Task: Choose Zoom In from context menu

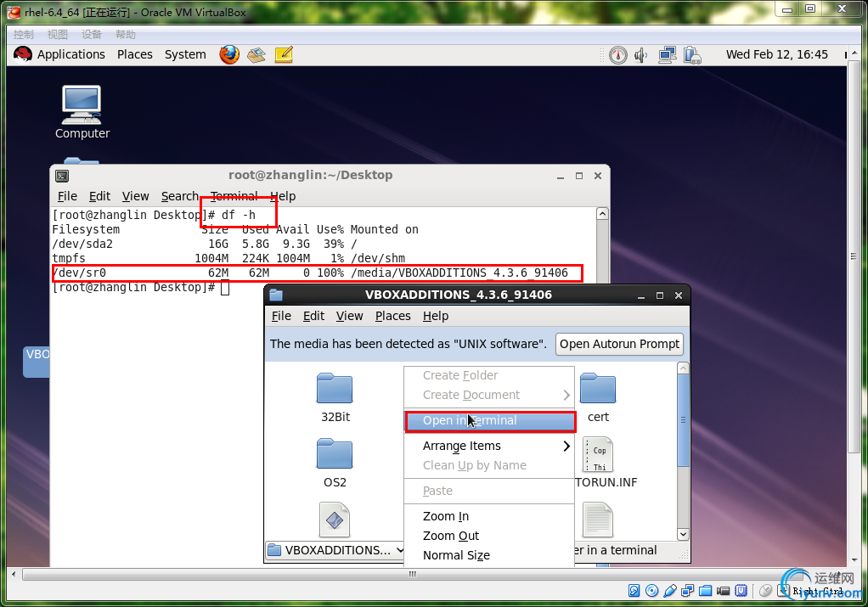Action: coord(490,516)
